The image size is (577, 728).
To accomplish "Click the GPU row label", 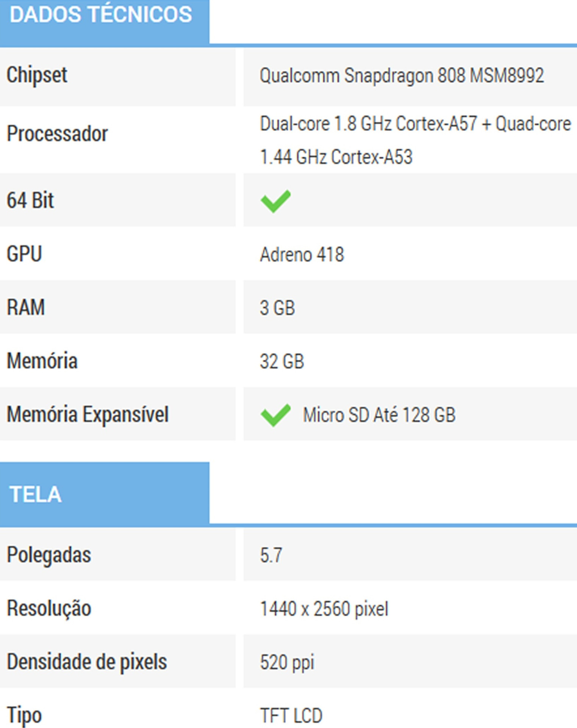I will tap(24, 254).
